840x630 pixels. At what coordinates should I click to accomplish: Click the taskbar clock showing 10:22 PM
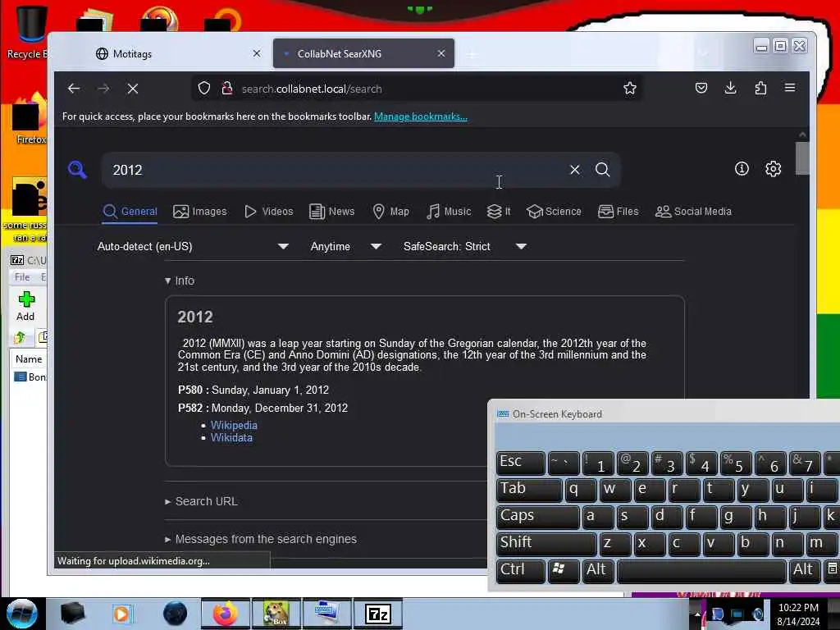coord(798,614)
